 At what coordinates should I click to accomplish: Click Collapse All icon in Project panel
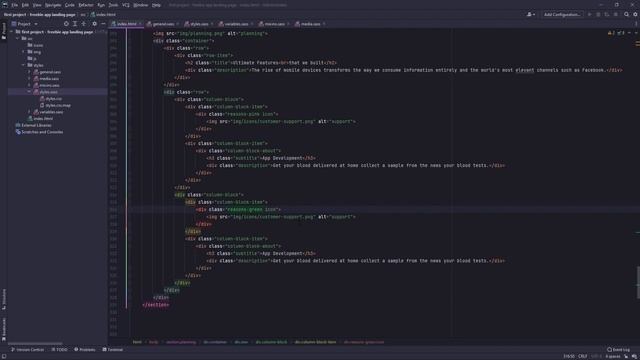pyautogui.click(x=84, y=24)
